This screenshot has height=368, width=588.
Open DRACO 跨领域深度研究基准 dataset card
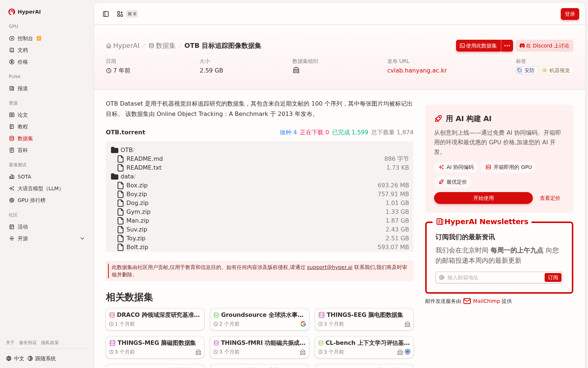pos(155,319)
